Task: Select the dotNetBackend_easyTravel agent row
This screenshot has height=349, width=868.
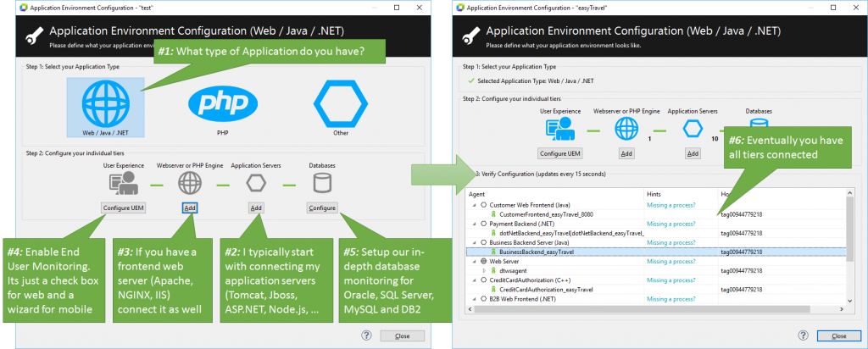Action: point(657,233)
